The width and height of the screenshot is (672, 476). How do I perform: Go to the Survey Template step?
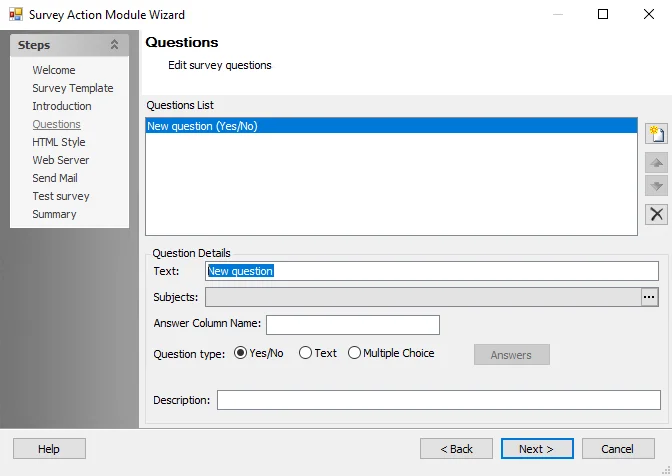tap(73, 88)
